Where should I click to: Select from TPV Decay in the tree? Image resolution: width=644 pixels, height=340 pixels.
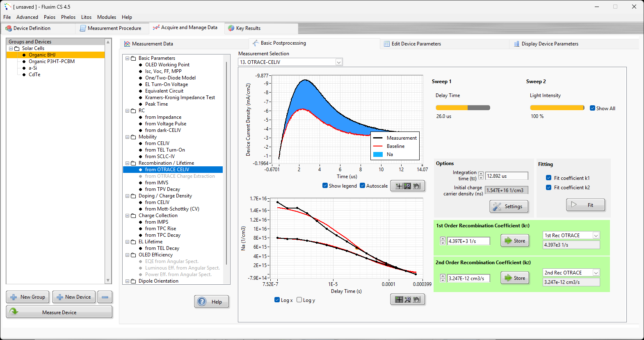162,189
